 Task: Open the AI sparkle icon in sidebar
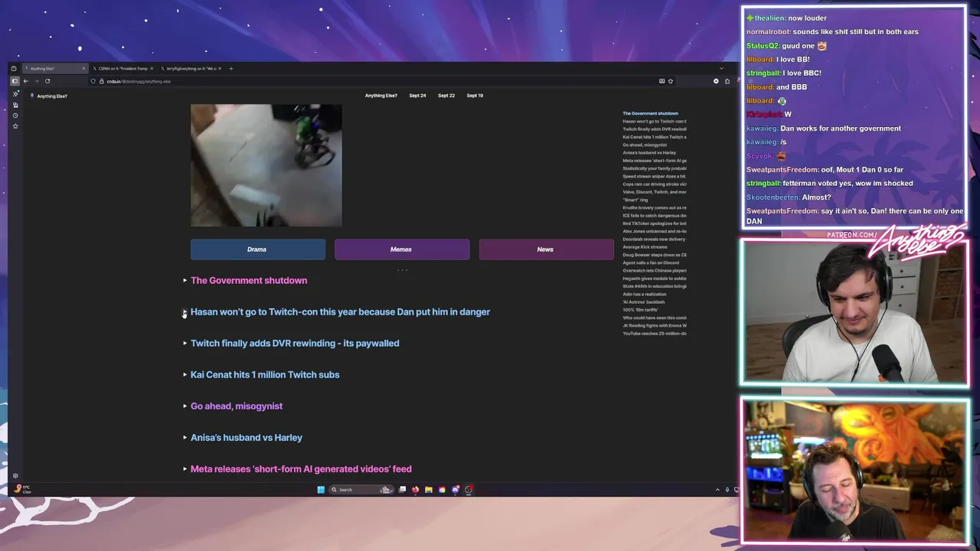click(15, 93)
